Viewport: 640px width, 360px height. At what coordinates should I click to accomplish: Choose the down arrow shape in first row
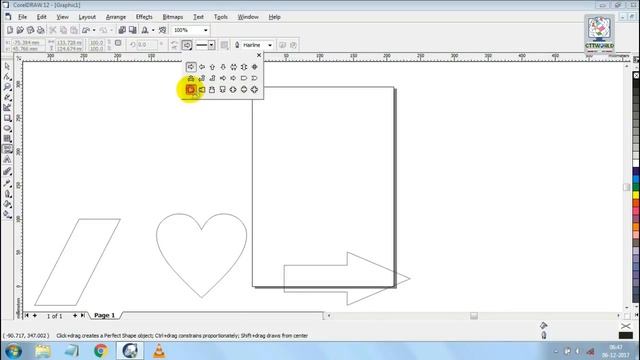[x=223, y=67]
